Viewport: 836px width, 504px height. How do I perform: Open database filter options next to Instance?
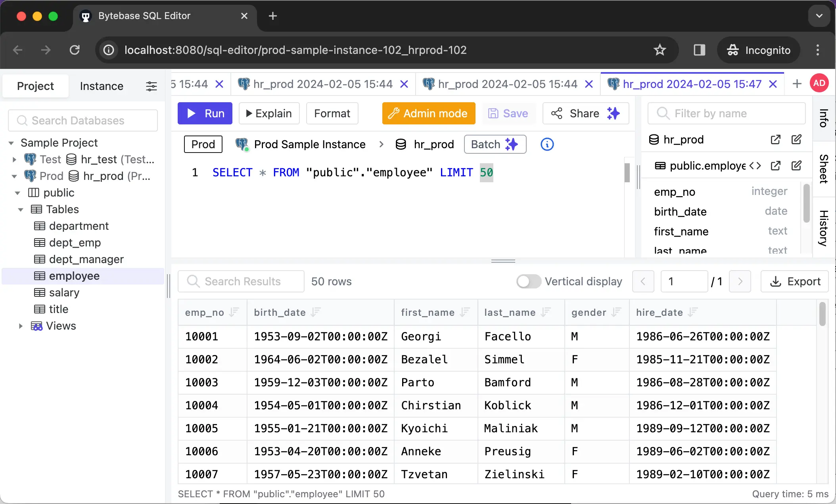pos(151,86)
